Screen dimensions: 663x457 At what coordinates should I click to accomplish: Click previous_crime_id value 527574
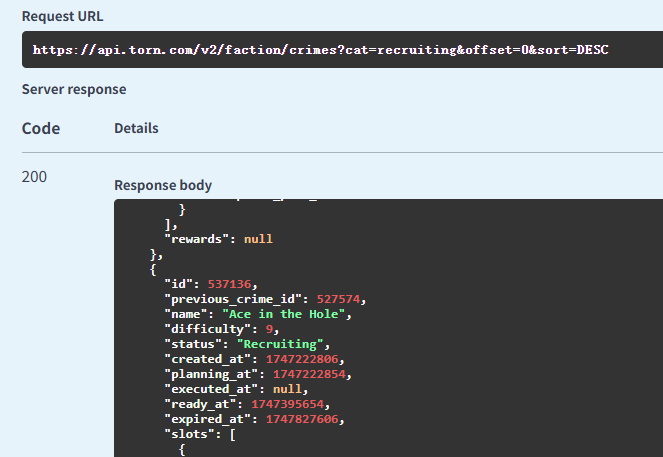338,299
